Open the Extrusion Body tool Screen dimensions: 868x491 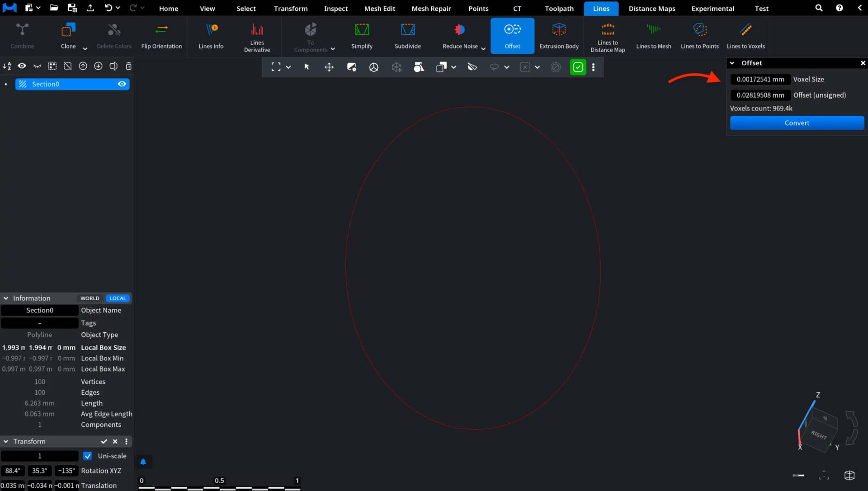559,36
